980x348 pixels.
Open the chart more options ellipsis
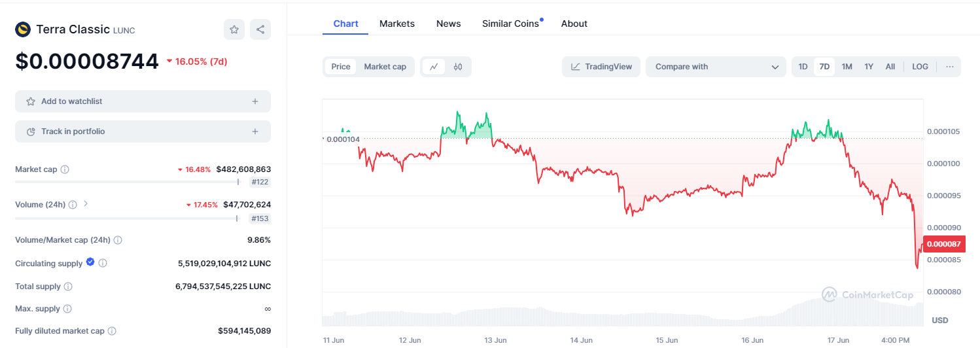coord(950,67)
